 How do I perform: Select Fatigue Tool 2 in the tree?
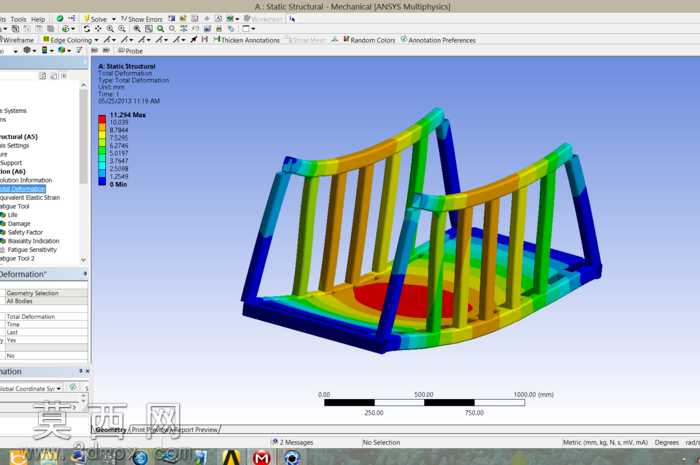point(17,258)
